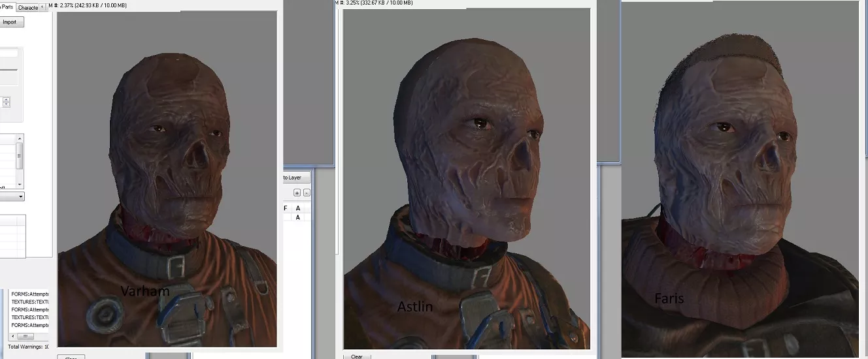Viewport: 868px width, 359px height.
Task: Click the text input field under Import
Action: pos(9,53)
